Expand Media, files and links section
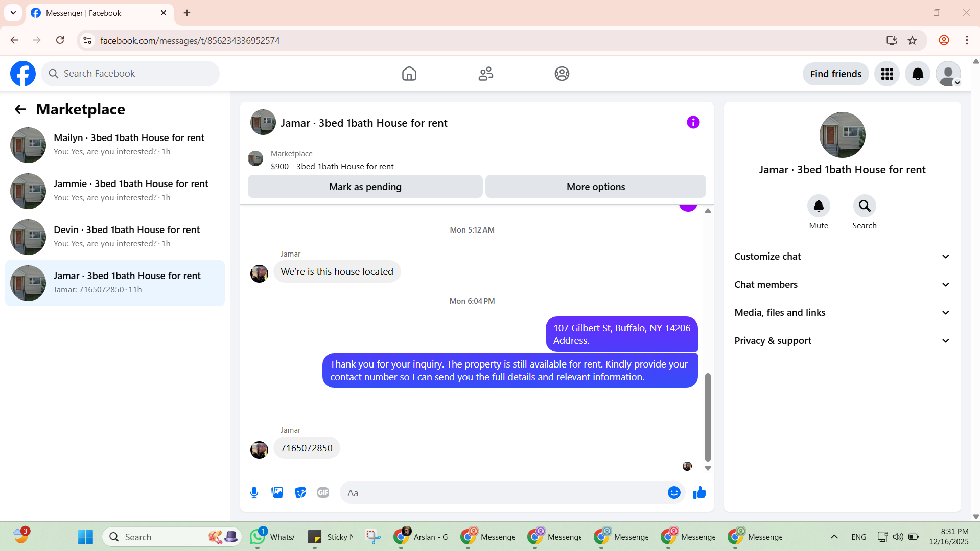Viewport: 980px width, 551px height. (x=842, y=313)
